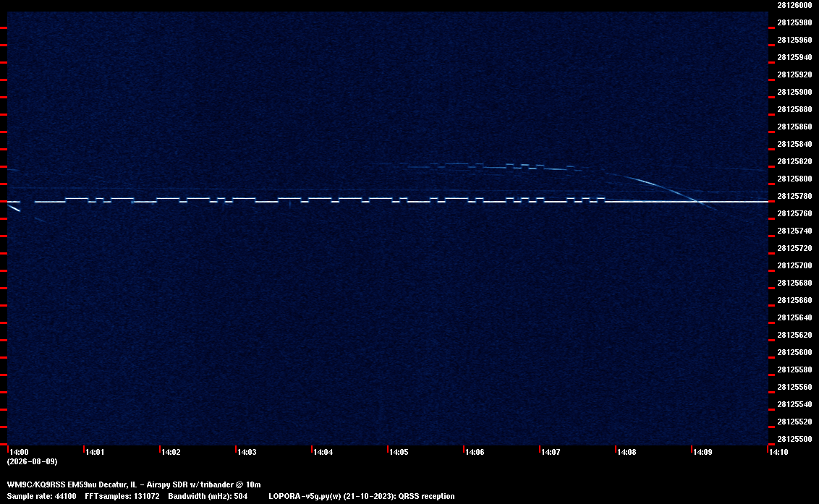Viewport: 819px width, 504px height.
Task: Click the 28125840 frequency label
Action: pos(794,144)
